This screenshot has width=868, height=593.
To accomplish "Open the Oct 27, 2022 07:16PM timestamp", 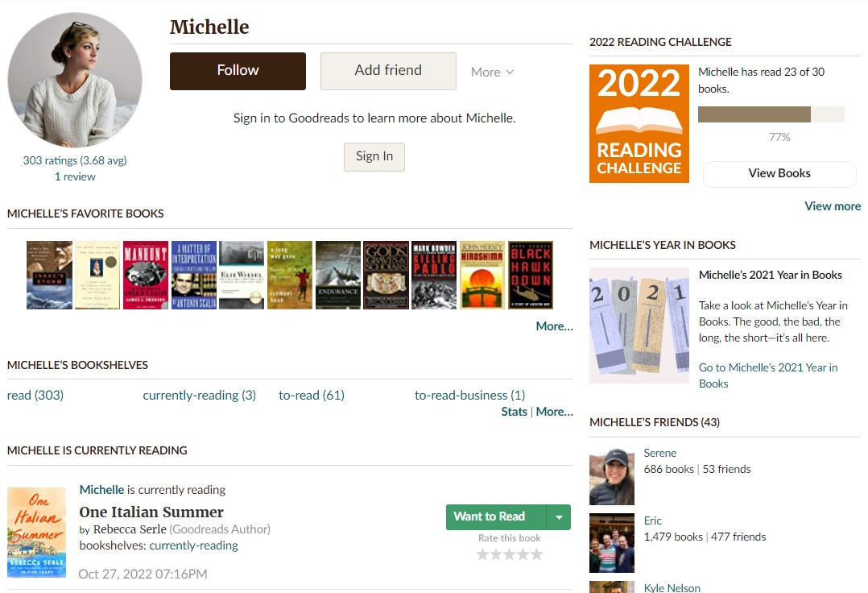I will click(x=143, y=574).
